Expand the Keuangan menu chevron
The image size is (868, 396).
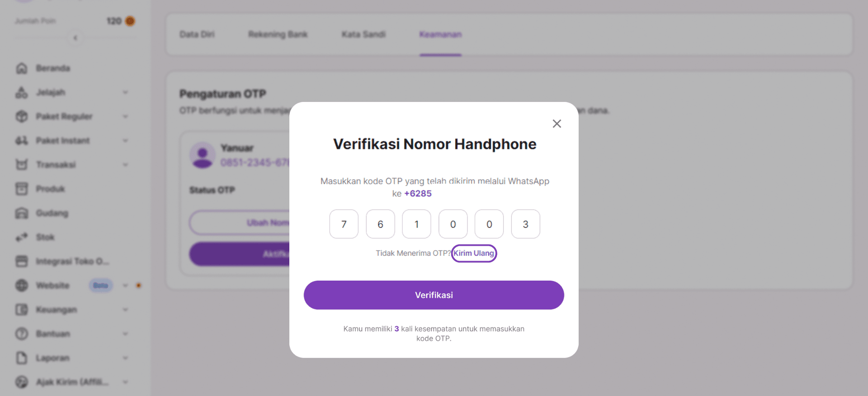125,310
